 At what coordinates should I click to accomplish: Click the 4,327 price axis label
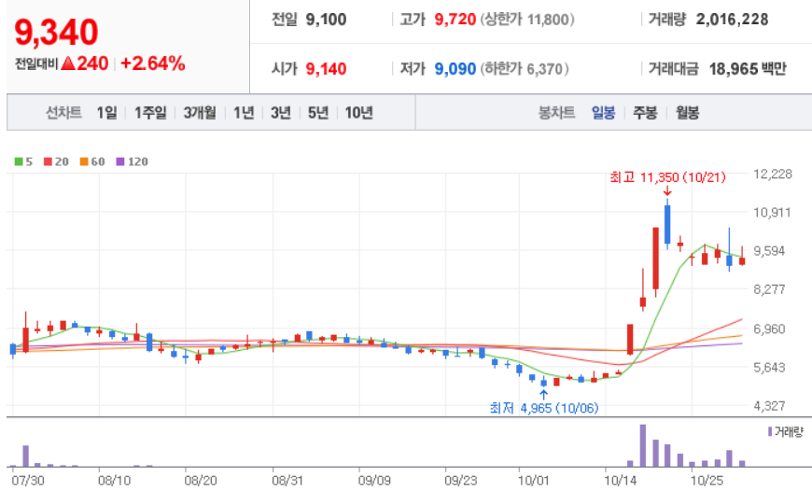click(x=770, y=406)
